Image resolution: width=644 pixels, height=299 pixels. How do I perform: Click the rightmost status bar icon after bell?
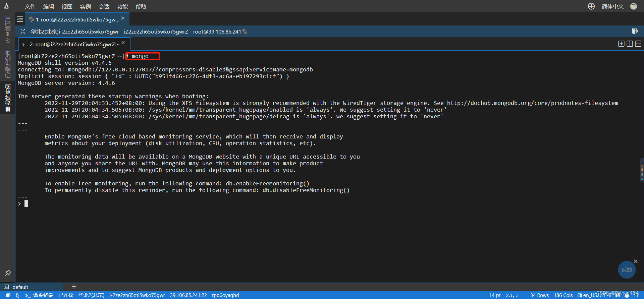[x=636, y=295]
